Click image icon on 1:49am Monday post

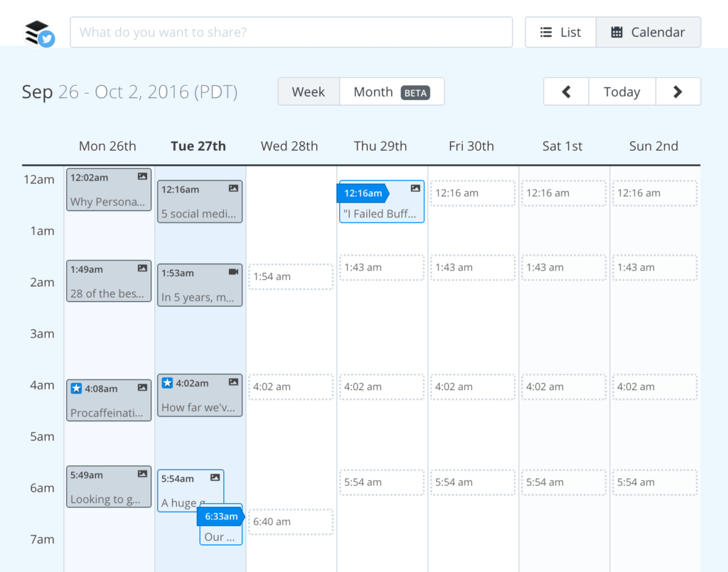click(x=142, y=269)
